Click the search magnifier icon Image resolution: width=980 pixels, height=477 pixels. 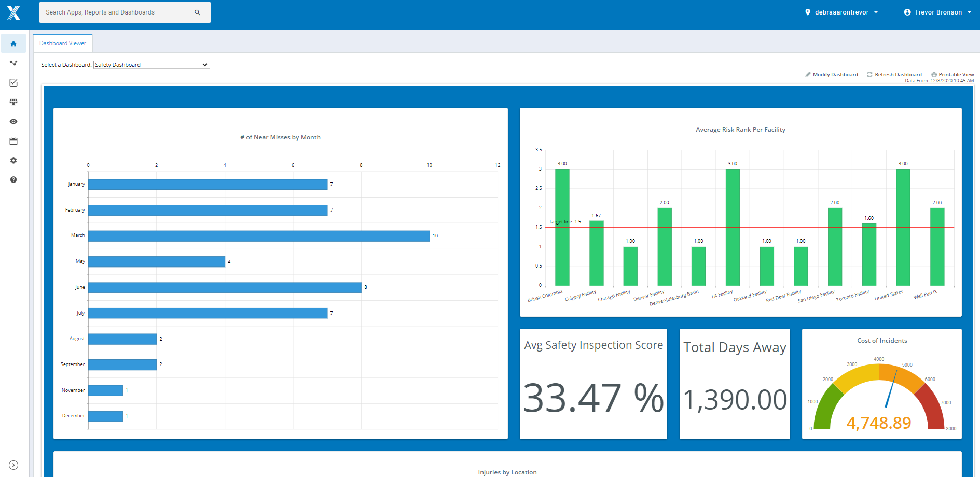(197, 12)
